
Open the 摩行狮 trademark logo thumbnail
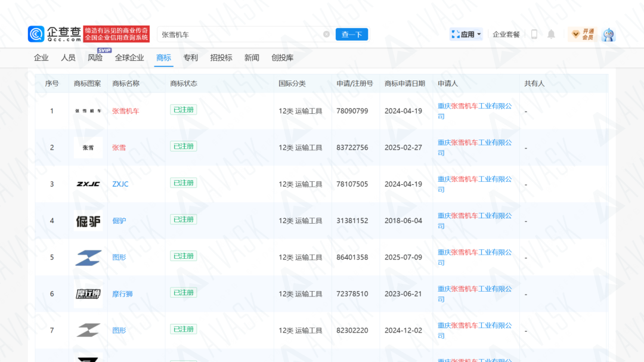pyautogui.click(x=88, y=294)
